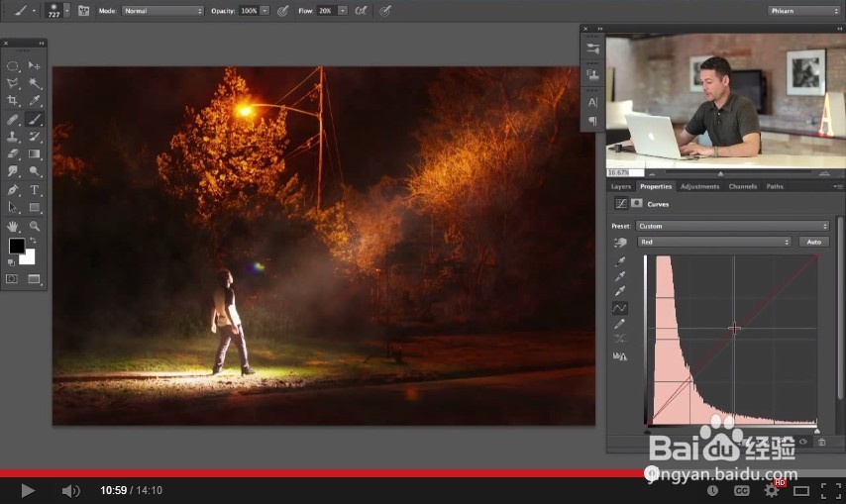Viewport: 846px width, 504px height.
Task: Open the Opacity slider dropdown arrow
Action: click(264, 11)
